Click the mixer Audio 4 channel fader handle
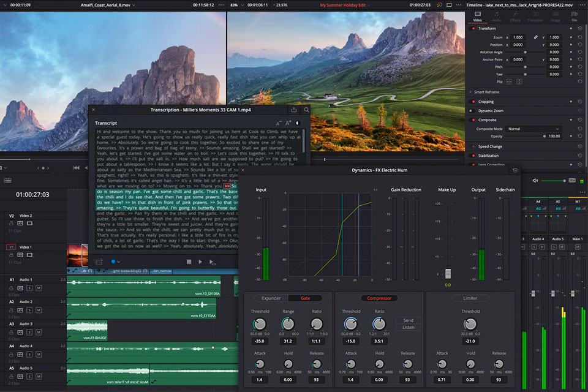The image size is (588, 392). [533, 293]
